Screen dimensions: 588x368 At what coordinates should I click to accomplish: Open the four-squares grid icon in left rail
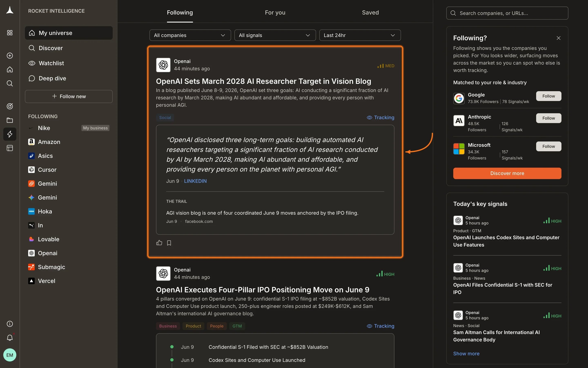pos(10,33)
